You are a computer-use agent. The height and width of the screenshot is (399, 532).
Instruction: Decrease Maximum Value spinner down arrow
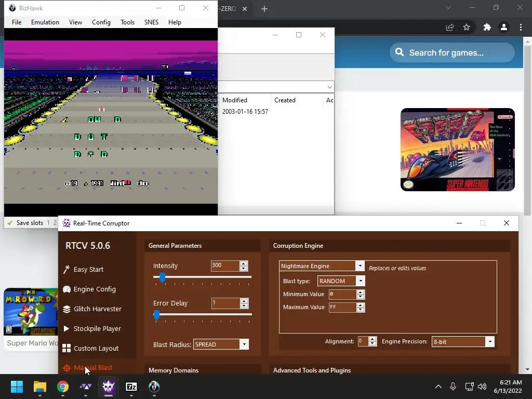[x=361, y=310]
